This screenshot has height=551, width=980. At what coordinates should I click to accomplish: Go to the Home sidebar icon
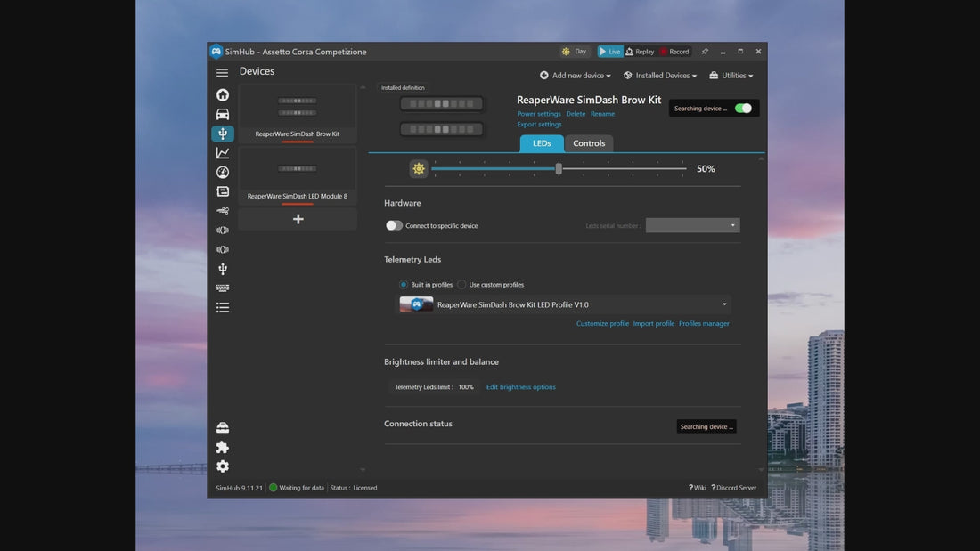pos(223,95)
